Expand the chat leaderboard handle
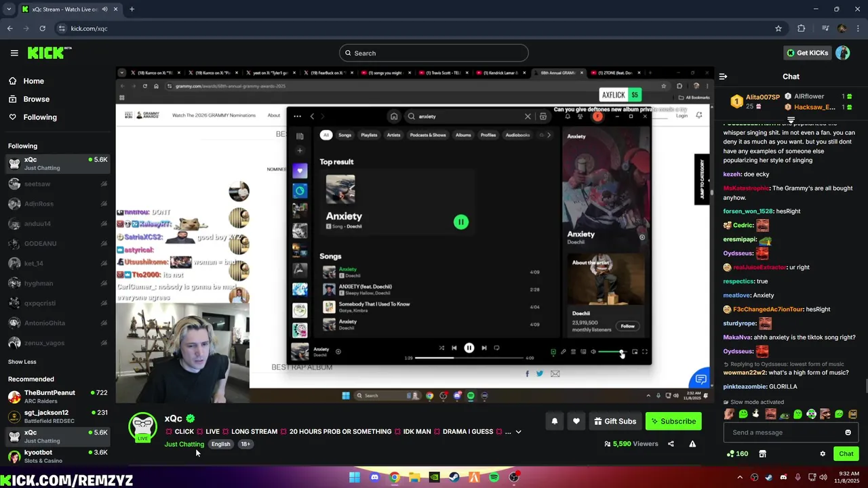 [791, 120]
